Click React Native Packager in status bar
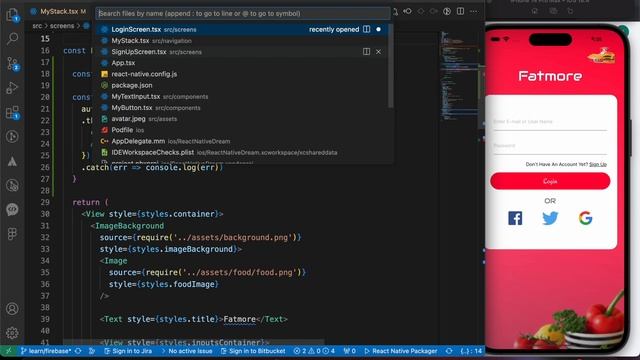The width and height of the screenshot is (640, 360). [x=400, y=351]
